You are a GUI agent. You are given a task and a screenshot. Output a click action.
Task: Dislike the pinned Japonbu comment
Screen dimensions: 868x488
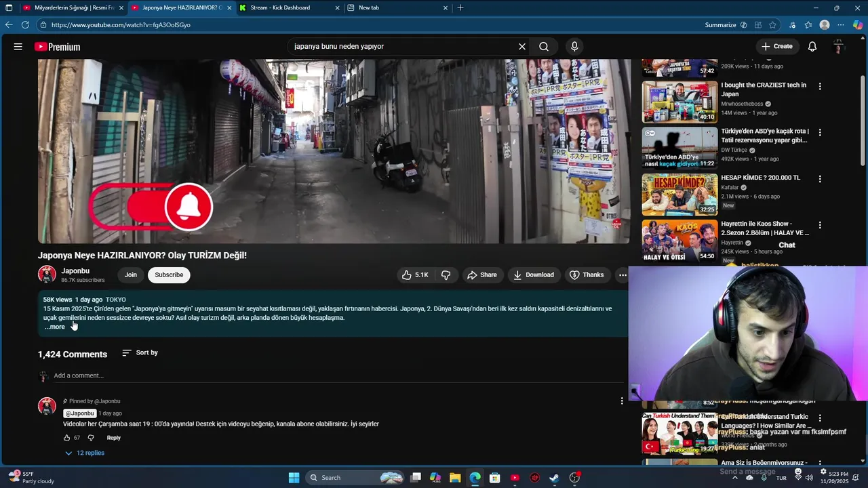click(x=91, y=438)
